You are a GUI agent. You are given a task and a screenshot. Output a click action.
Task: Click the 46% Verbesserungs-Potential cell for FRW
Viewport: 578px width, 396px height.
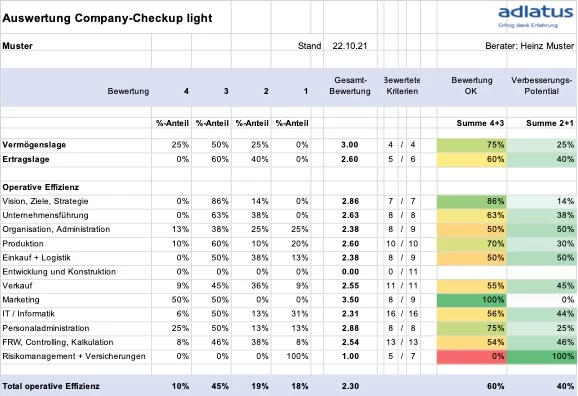point(542,342)
